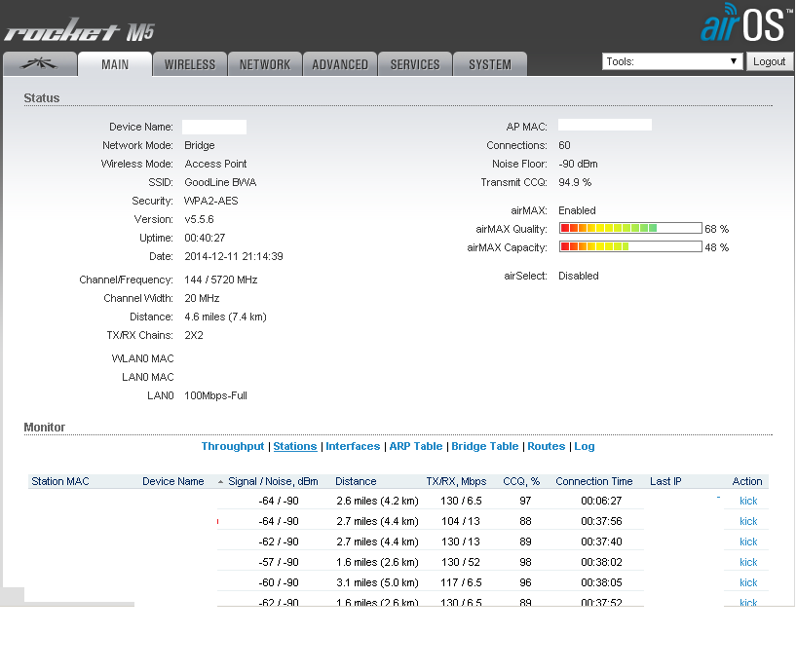Image resolution: width=797 pixels, height=672 pixels.
Task: Click the TX/RX cell 130 / 52
Action: pyautogui.click(x=460, y=562)
